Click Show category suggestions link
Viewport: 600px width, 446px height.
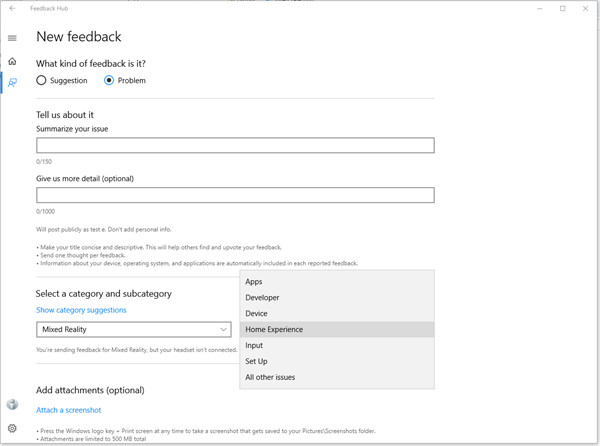81,310
